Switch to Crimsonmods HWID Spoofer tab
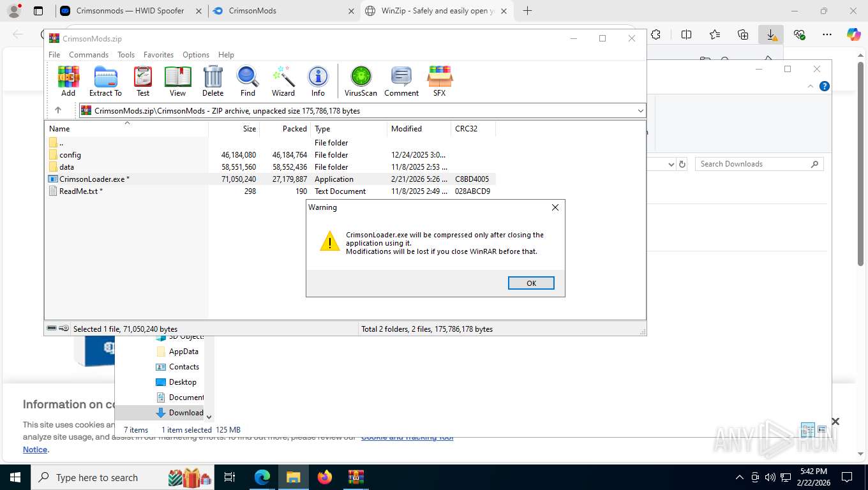The image size is (868, 490). (x=130, y=11)
